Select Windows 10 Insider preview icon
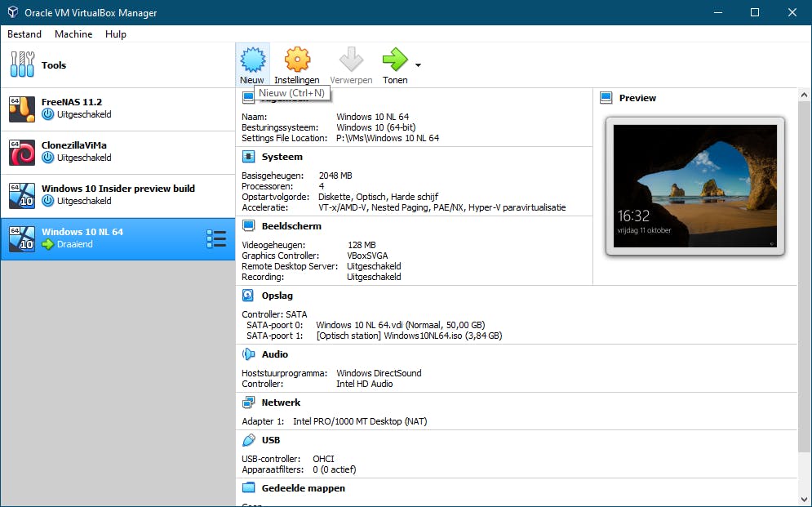The width and height of the screenshot is (812, 507). point(22,196)
